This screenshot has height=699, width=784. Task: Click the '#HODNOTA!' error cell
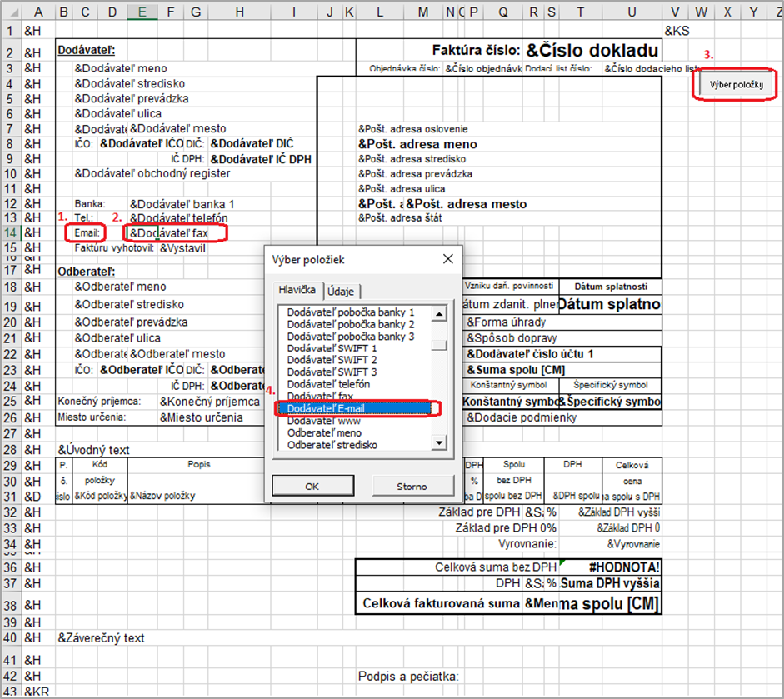point(625,567)
